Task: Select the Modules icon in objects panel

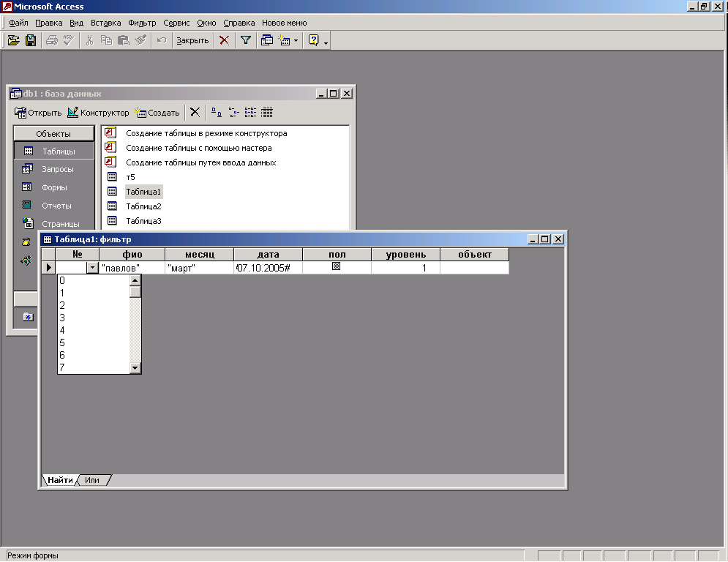Action: [x=26, y=261]
